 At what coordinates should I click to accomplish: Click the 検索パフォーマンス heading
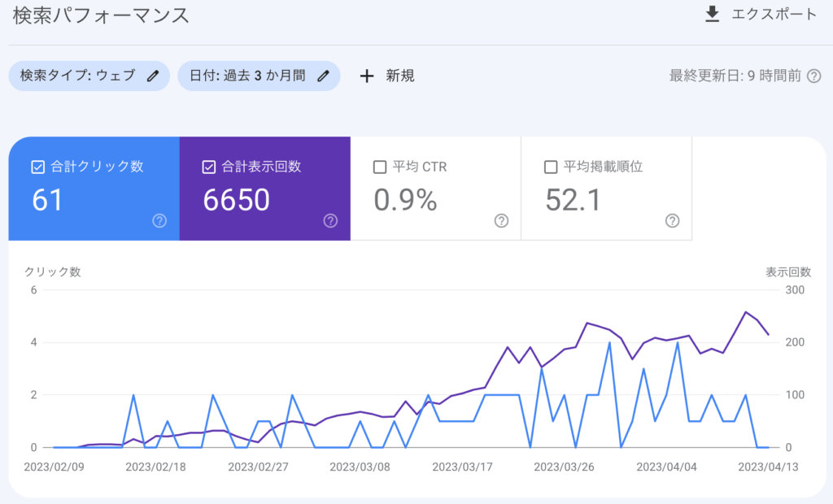101,15
